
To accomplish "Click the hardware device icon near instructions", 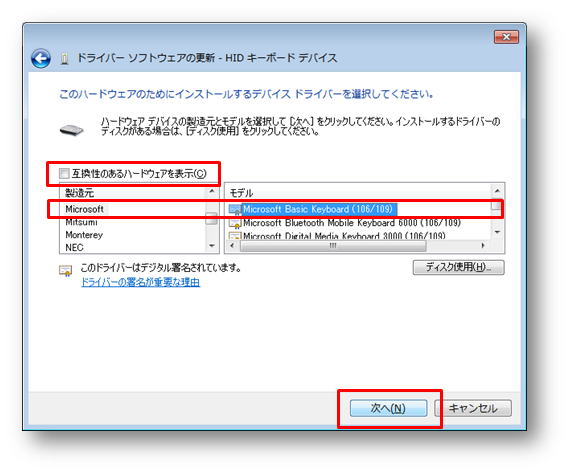I will (x=71, y=130).
